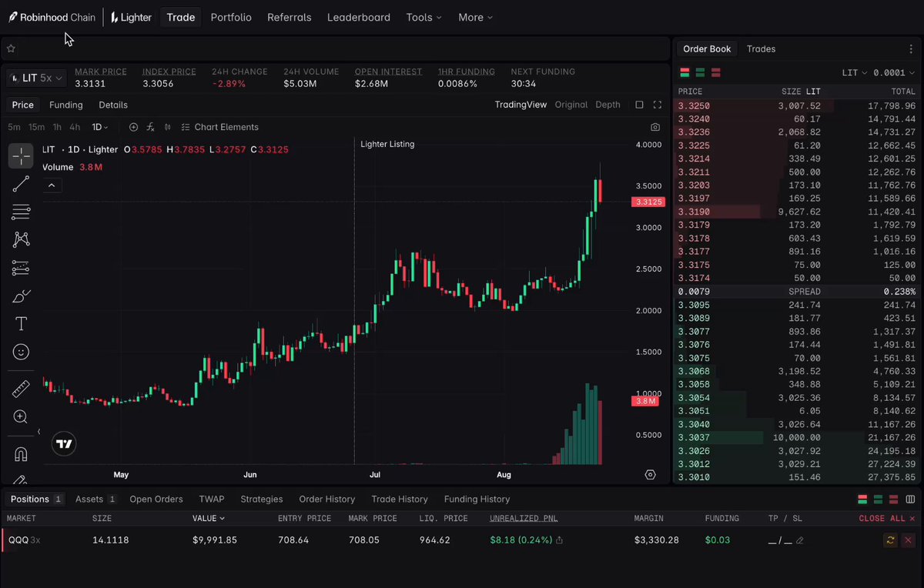
Task: Select the ruler measure tool
Action: point(21,389)
